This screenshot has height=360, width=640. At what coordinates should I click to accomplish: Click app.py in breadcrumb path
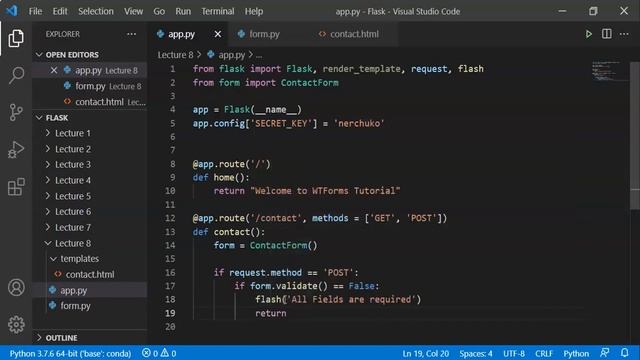pos(231,55)
